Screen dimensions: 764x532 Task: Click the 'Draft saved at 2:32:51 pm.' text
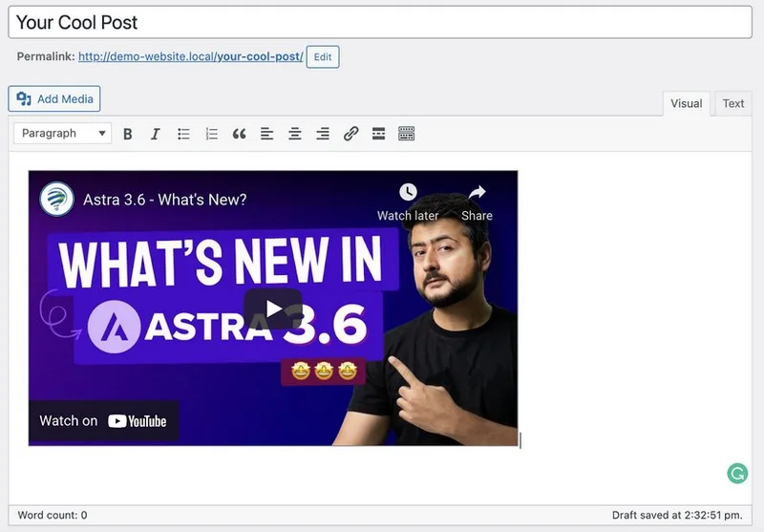[x=677, y=515]
